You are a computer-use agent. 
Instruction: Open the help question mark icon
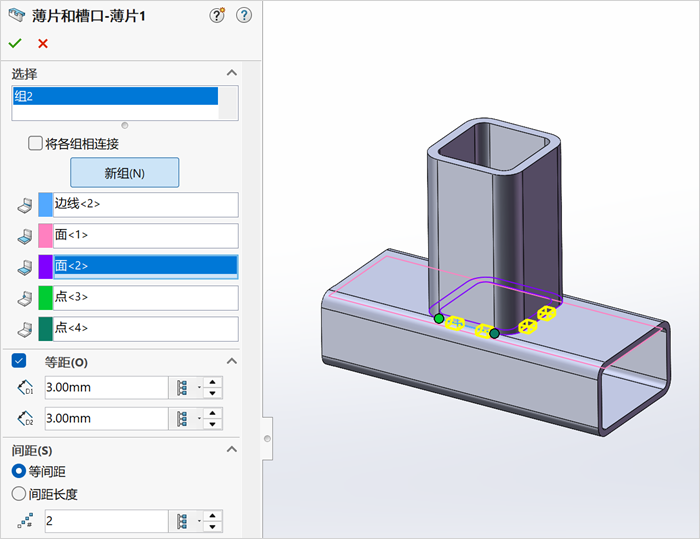pos(244,16)
